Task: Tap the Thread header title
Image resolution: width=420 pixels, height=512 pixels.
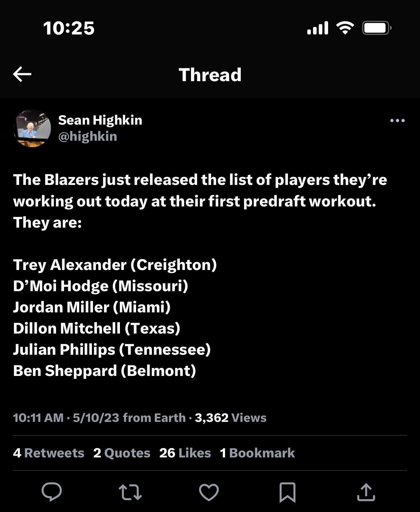Action: pyautogui.click(x=210, y=75)
